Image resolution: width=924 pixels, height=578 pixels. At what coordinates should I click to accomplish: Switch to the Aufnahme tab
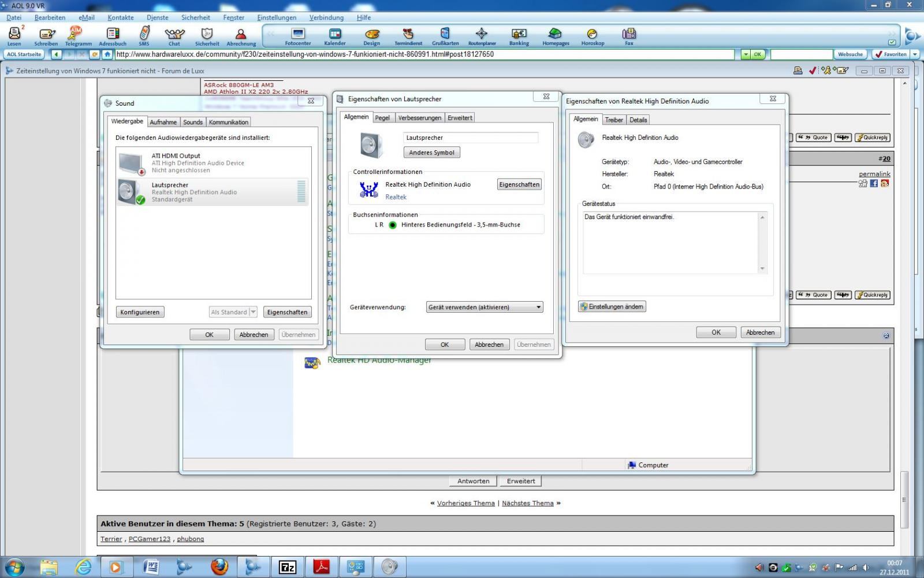(x=163, y=122)
